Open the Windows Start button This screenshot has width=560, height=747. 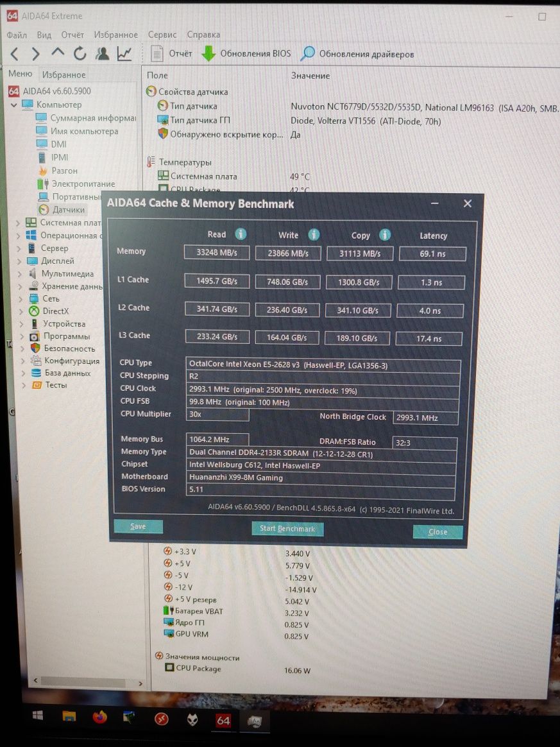tap(38, 716)
